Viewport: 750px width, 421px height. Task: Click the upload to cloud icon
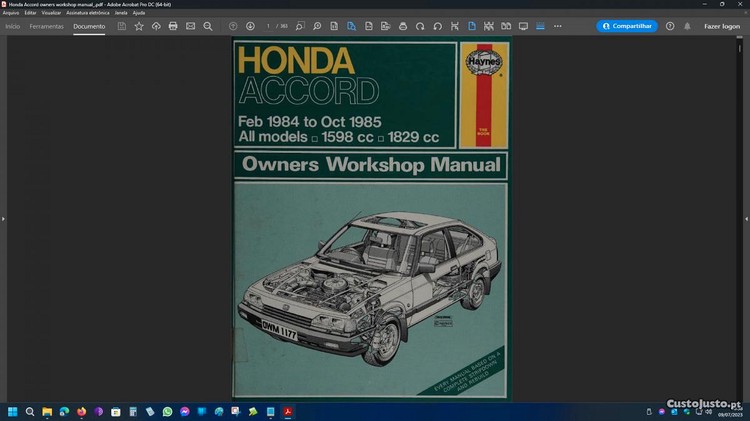tap(156, 26)
